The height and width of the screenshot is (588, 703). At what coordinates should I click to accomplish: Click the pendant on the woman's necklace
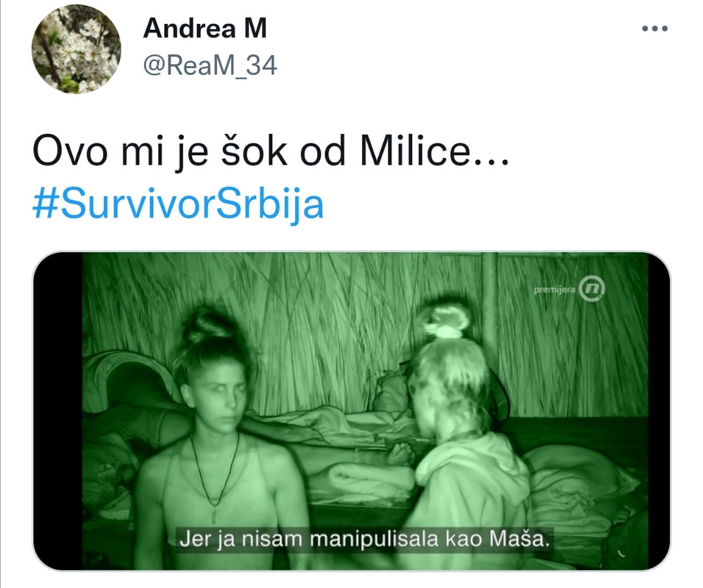pyautogui.click(x=215, y=514)
